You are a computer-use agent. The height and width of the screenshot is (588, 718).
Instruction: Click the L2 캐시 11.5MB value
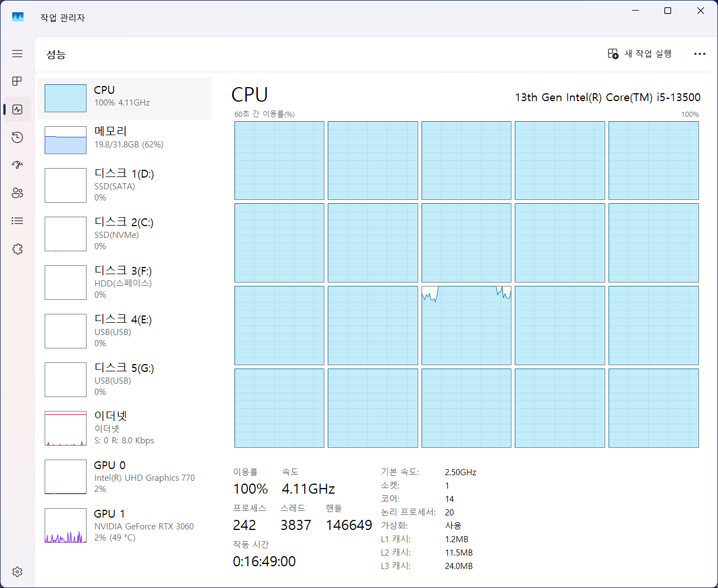pos(459,552)
